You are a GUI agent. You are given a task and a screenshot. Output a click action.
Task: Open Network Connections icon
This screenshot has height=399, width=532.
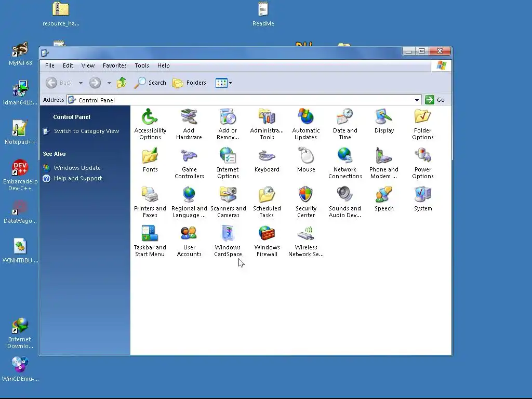pos(345,163)
